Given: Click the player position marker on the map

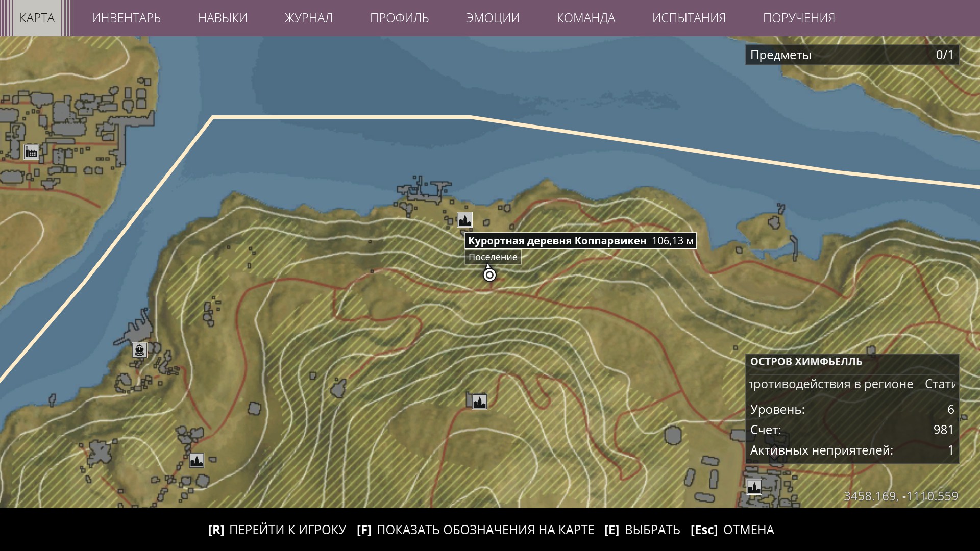Looking at the screenshot, I should [489, 274].
